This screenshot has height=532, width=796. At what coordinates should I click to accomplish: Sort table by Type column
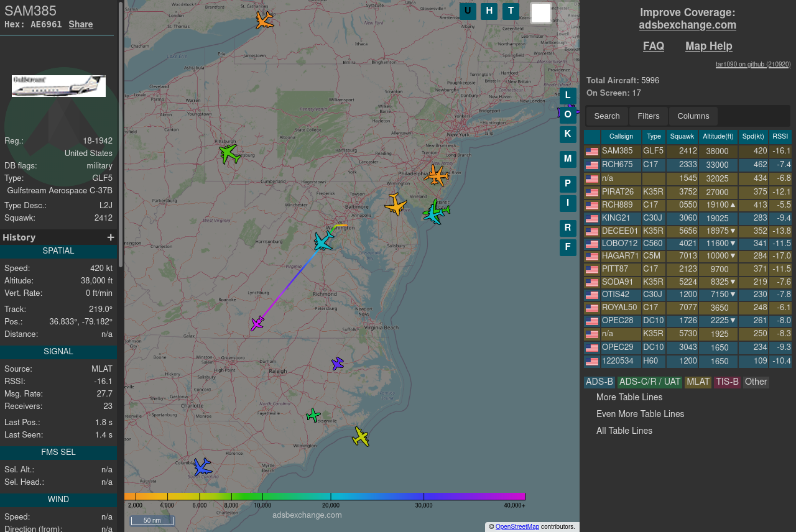point(654,137)
